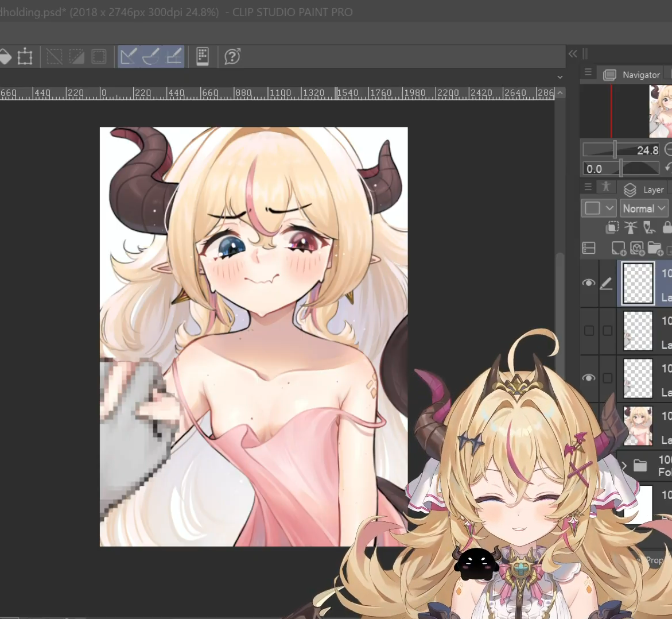The width and height of the screenshot is (672, 619).
Task: Click the horizontal ruler above the canvas
Action: [277, 93]
